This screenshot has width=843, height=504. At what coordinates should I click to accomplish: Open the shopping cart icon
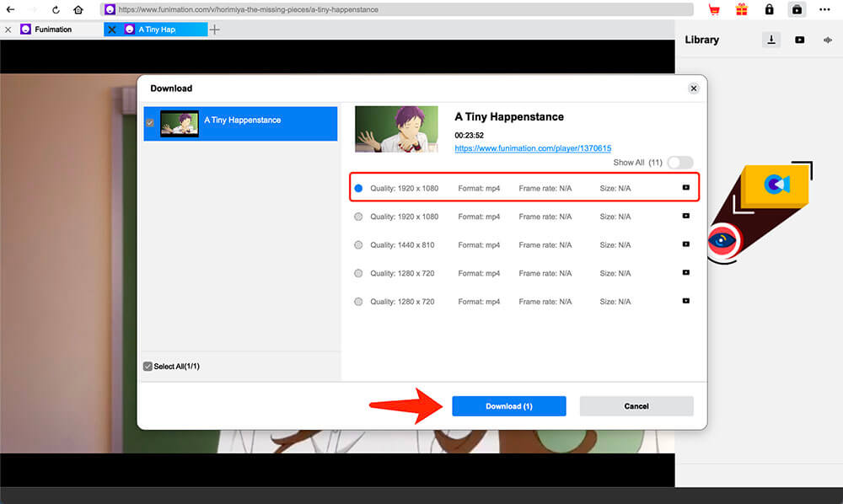click(x=714, y=10)
